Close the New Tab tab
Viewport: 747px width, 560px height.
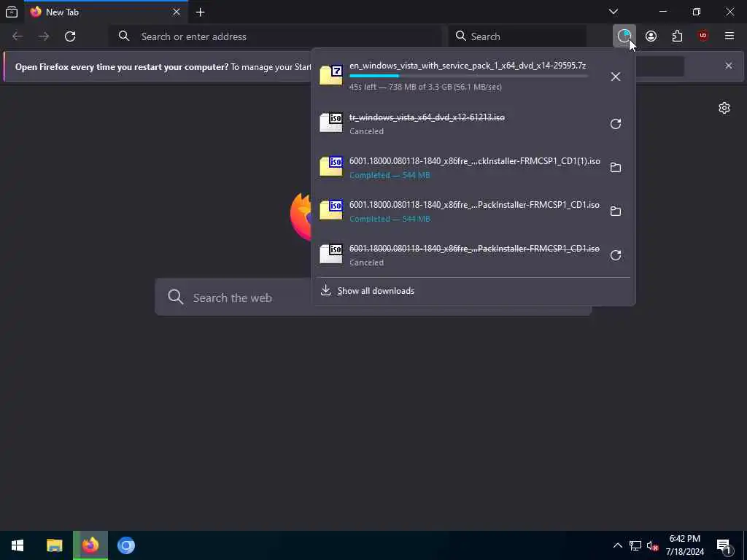coord(177,12)
